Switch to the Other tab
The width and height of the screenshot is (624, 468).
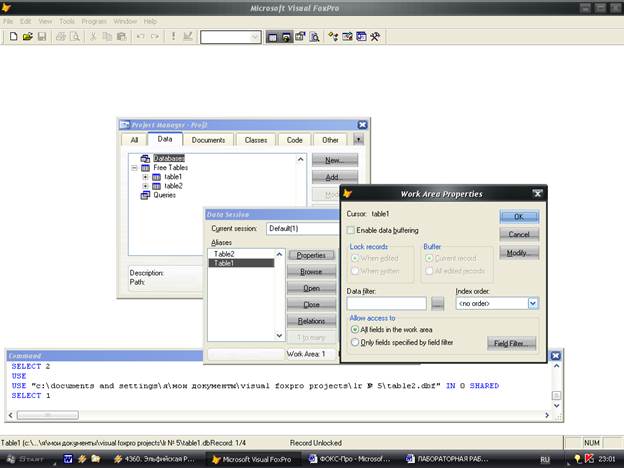[330, 140]
